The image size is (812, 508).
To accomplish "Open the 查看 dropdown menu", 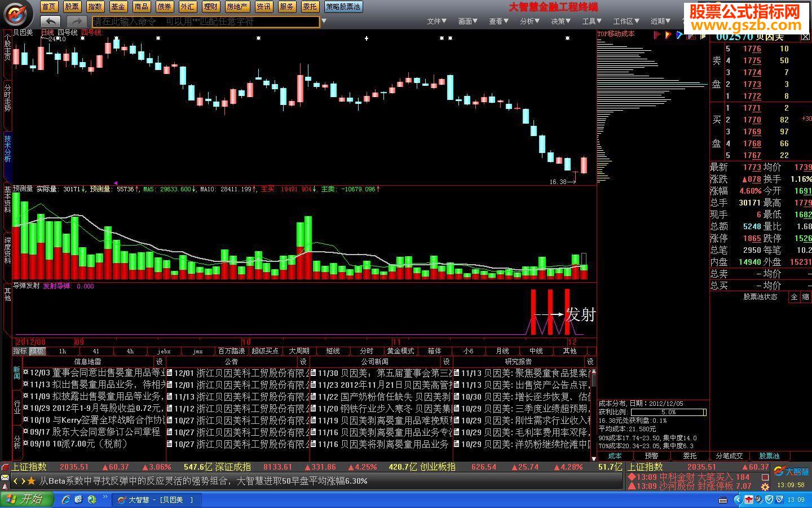I will coord(498,21).
